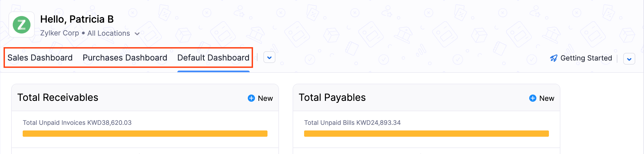644x154 pixels.
Task: Expand the dropdown next to Getting Started
Action: coord(629,59)
